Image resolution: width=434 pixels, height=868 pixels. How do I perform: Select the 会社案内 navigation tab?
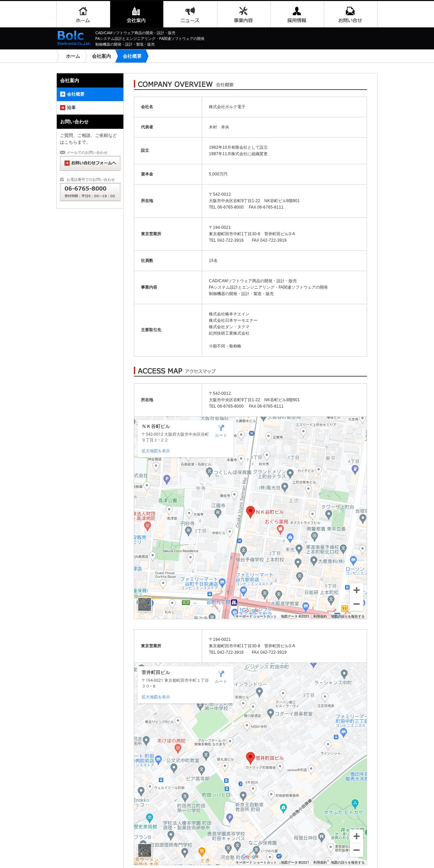(137, 14)
